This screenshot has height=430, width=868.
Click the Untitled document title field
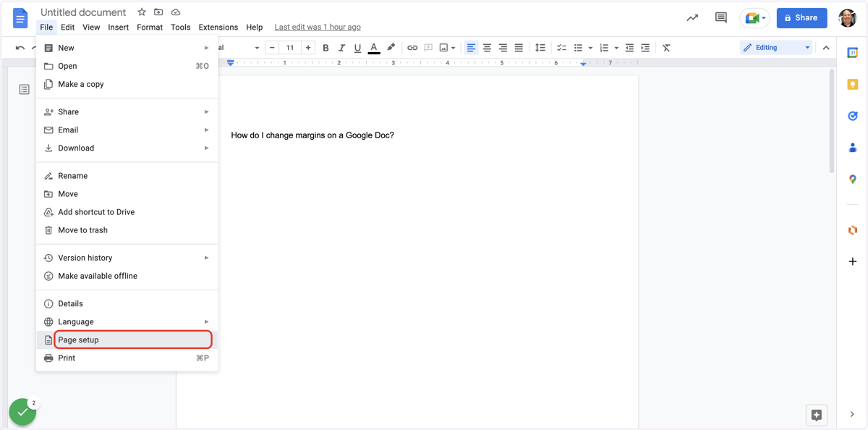[x=83, y=12]
